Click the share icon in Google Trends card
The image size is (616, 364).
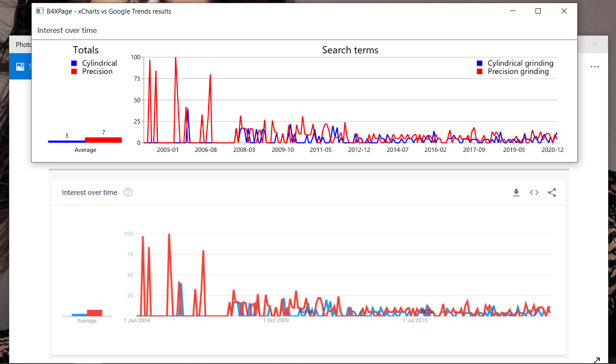click(552, 192)
